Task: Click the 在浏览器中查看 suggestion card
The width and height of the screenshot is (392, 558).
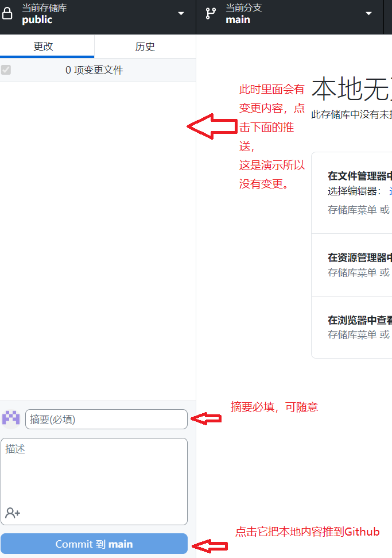Action: 352,327
